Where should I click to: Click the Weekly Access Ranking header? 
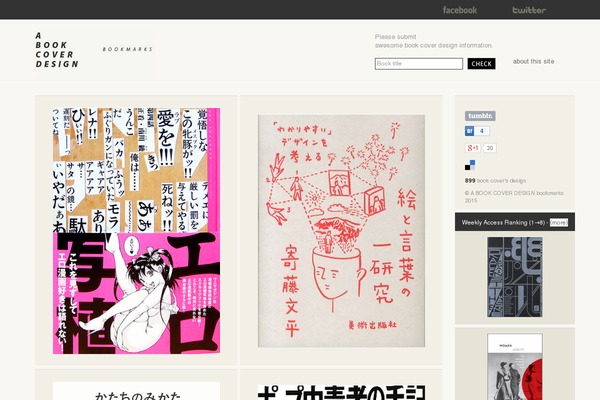(x=515, y=222)
